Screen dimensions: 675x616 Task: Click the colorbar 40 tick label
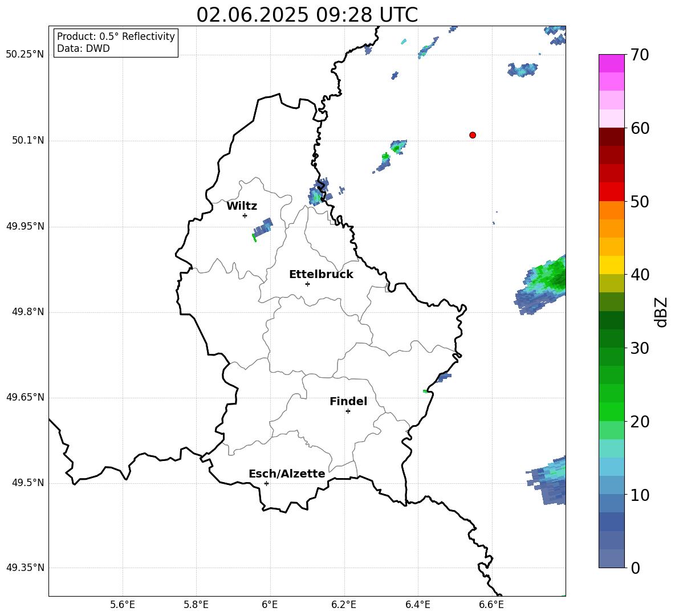tap(640, 275)
